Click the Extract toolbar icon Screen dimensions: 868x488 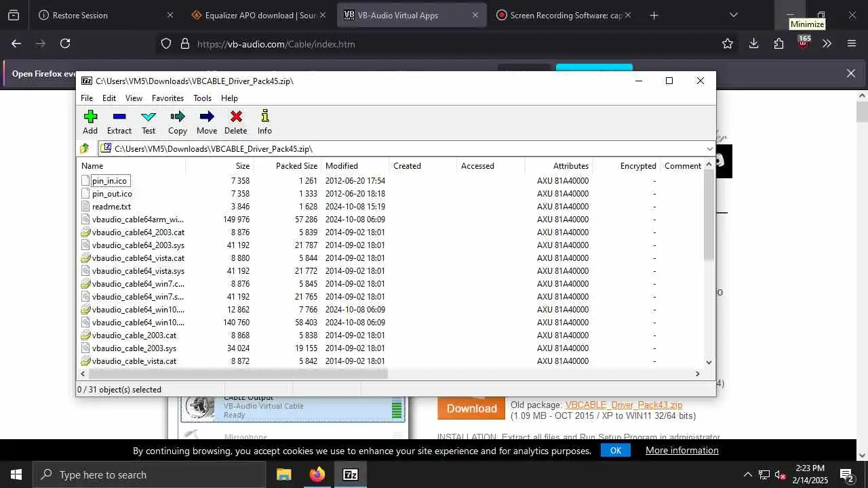(119, 117)
